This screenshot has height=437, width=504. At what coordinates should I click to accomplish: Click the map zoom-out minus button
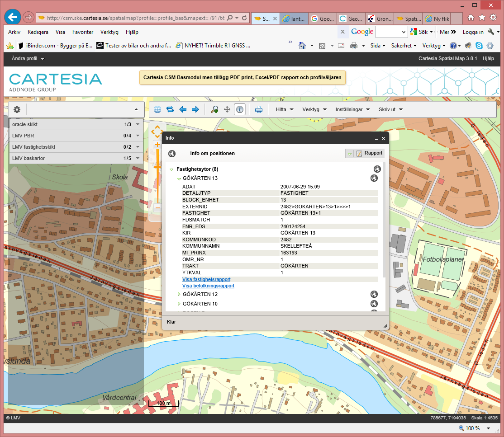(157, 208)
